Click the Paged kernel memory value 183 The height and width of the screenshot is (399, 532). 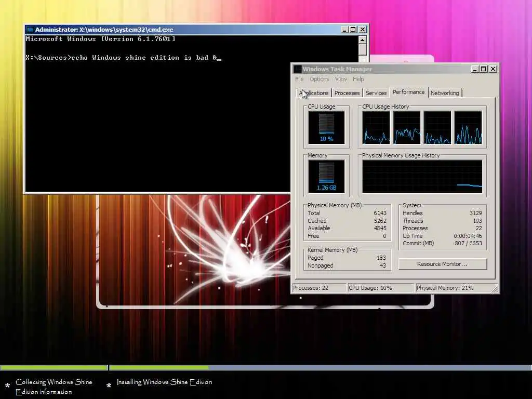click(x=381, y=258)
